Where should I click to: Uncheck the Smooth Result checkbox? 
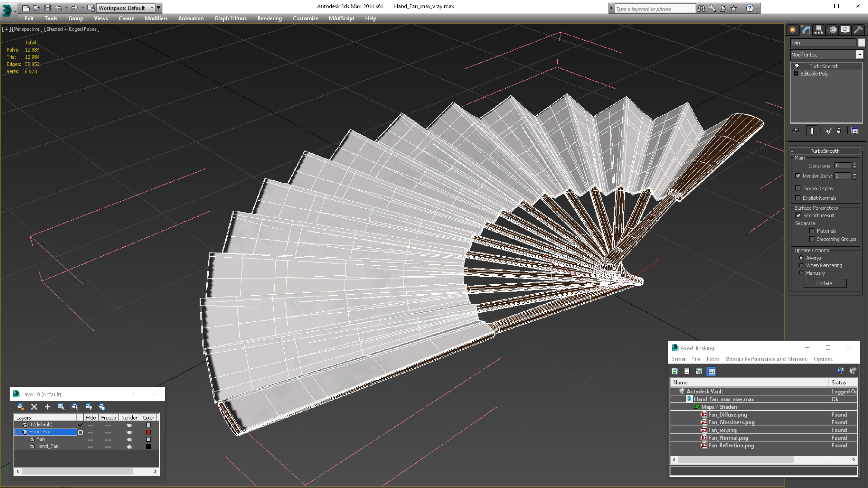798,216
